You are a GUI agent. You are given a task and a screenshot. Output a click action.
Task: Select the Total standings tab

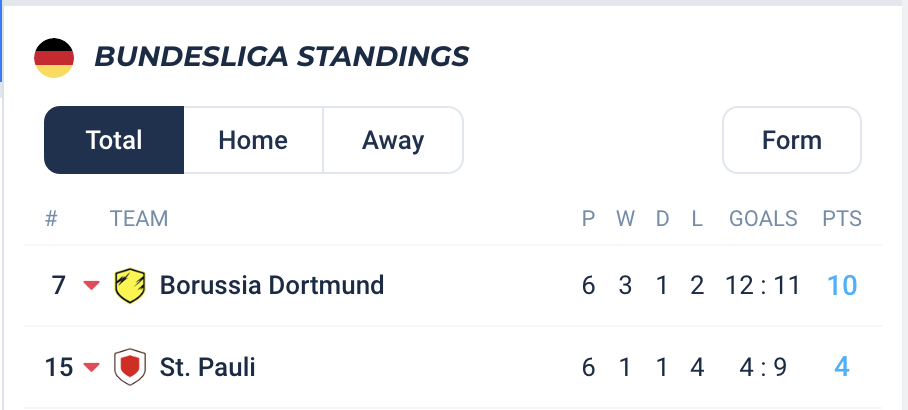point(114,140)
